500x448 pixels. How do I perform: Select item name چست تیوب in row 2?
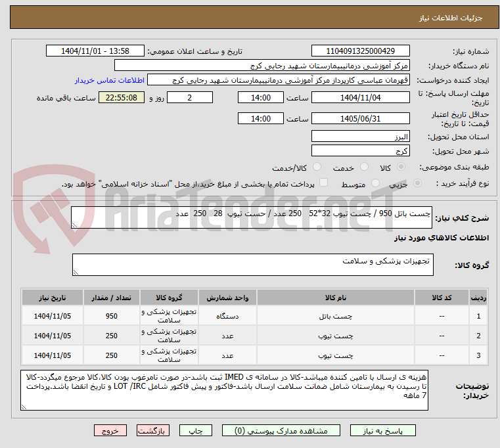[336, 336]
